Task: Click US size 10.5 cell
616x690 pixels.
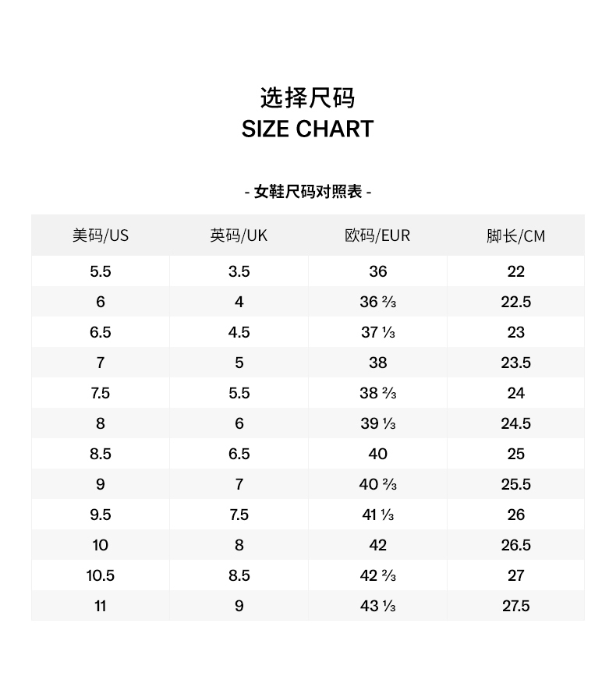Action: click(x=101, y=575)
